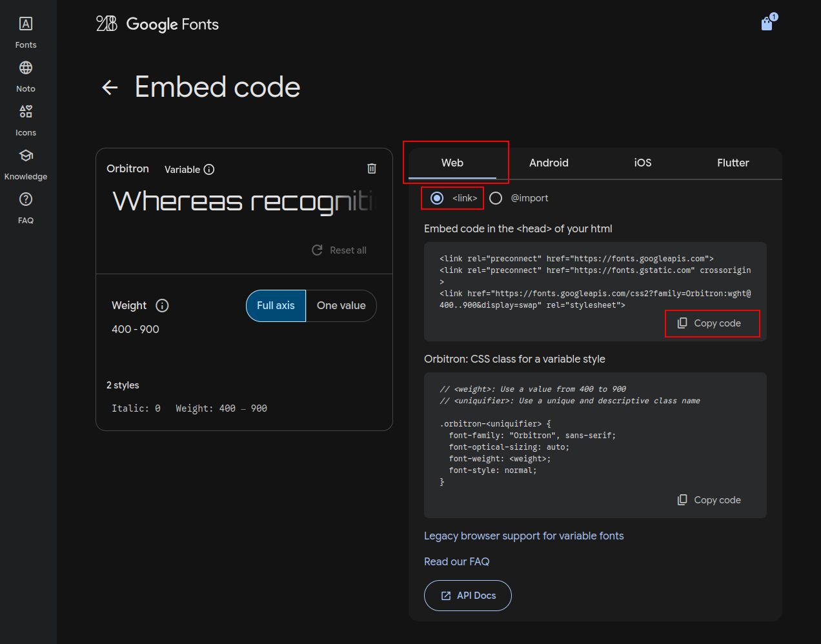
Task: Go back using the arrow icon
Action: pyautogui.click(x=110, y=88)
